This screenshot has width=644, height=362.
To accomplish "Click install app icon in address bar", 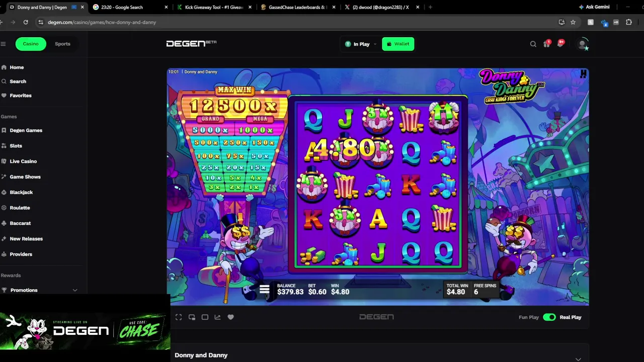I will click(561, 22).
